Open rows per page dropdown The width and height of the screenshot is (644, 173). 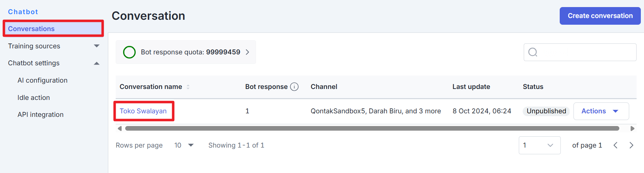tap(184, 145)
